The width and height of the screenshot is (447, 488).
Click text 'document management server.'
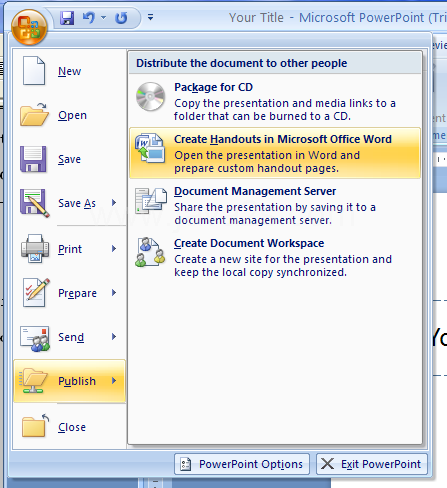253,220
